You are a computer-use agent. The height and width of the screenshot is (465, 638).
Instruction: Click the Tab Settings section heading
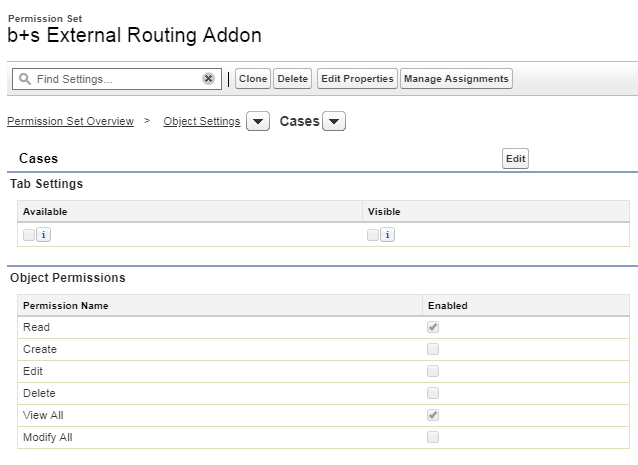(x=46, y=184)
